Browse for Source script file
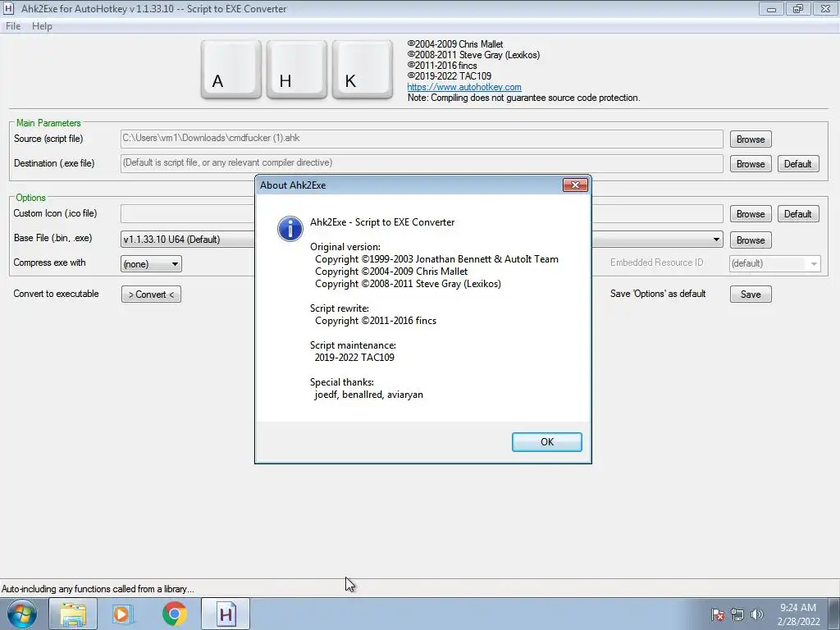This screenshot has width=840, height=630. 751,139
